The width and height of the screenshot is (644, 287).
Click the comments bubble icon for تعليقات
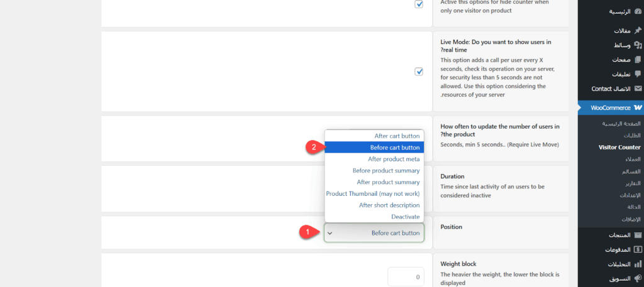click(x=638, y=74)
